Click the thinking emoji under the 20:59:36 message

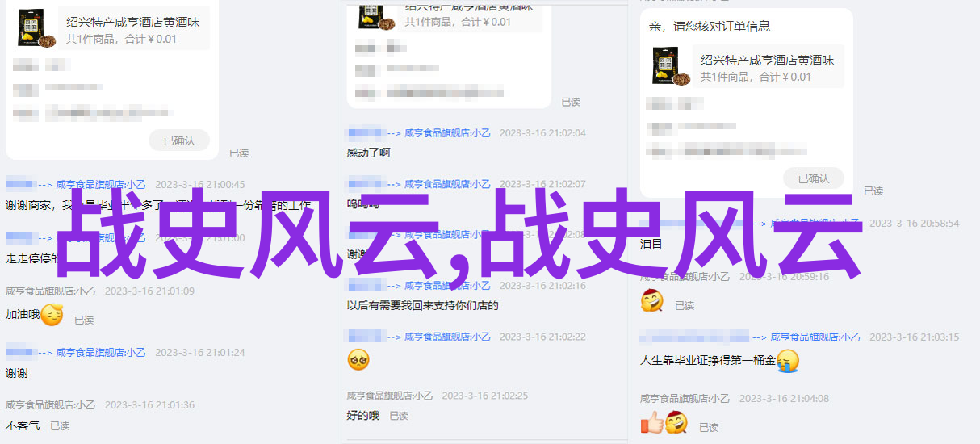tap(652, 301)
